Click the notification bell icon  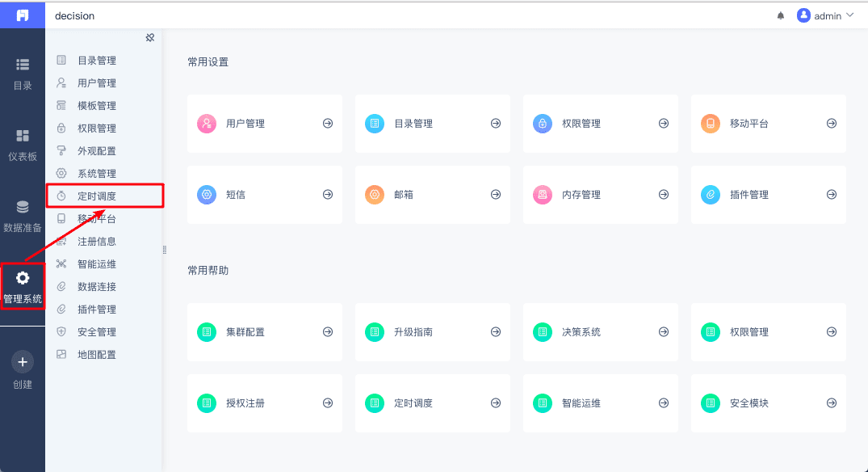pos(780,16)
